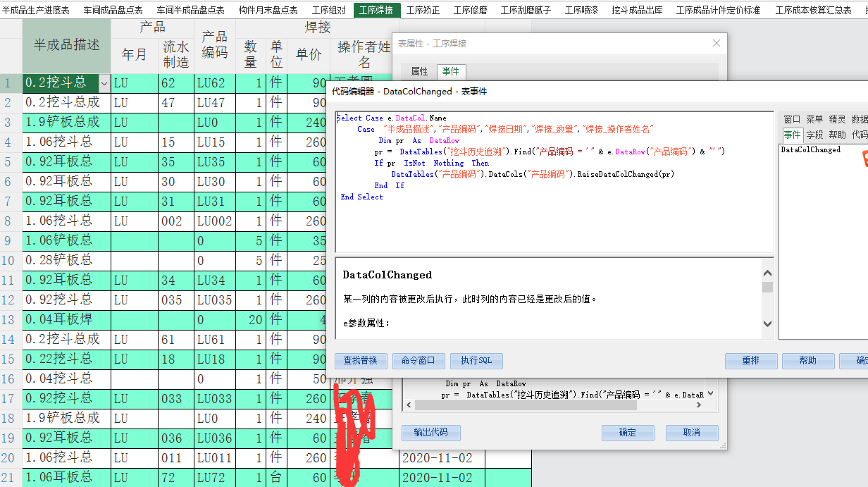The width and height of the screenshot is (868, 487).
Task: Go to the 工序修磨 sheet tab
Action: (x=471, y=10)
